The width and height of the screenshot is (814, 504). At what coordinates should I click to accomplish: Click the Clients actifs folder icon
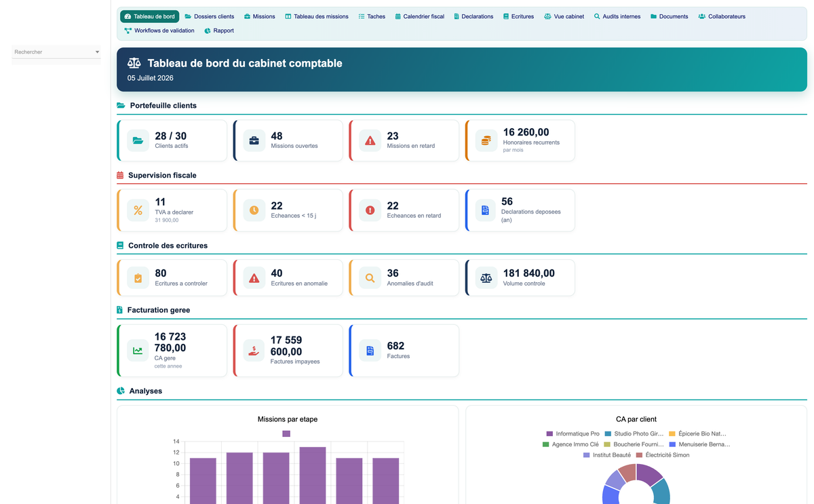(138, 140)
